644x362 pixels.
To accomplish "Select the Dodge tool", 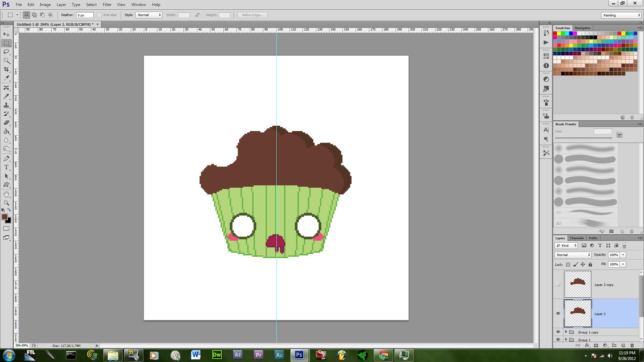I will tap(6, 149).
